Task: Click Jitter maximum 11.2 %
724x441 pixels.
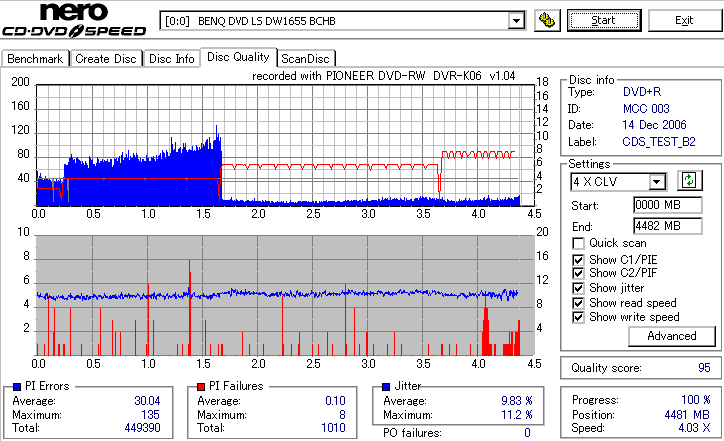Action: point(517,415)
